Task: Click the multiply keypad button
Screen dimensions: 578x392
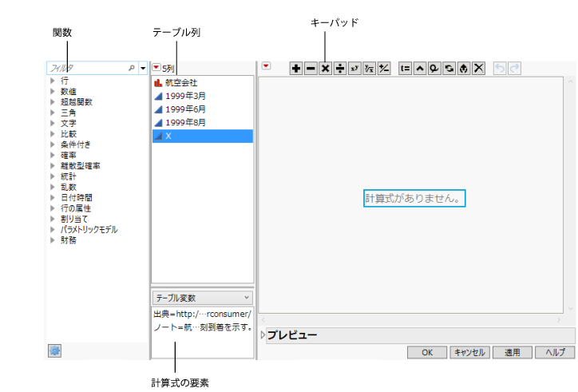Action: tap(326, 68)
